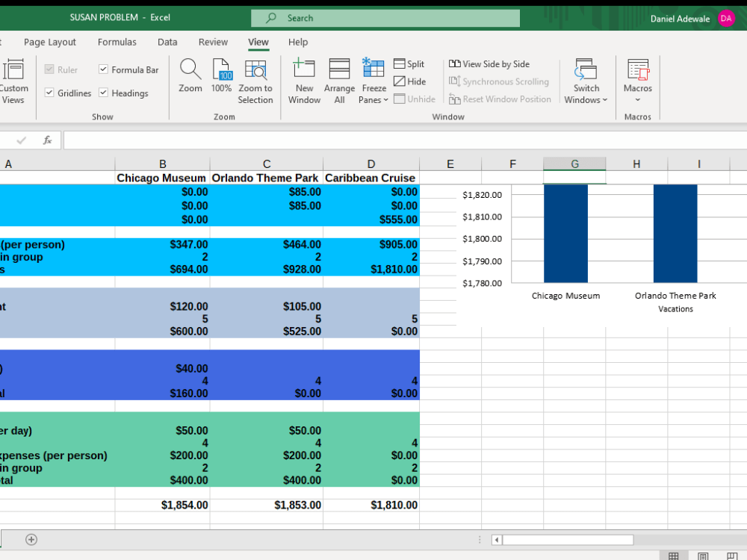Toggle the Formula Bar checkbox
This screenshot has height=560, width=747.
(x=103, y=69)
